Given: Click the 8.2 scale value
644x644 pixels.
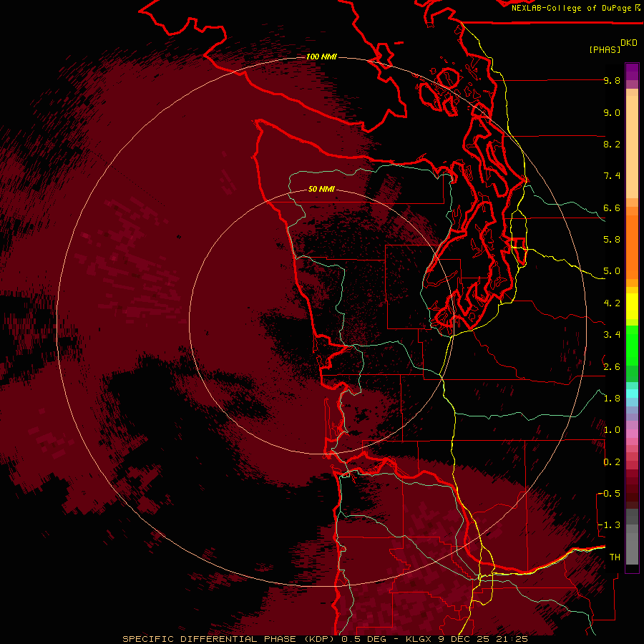Looking at the screenshot, I should [x=612, y=144].
